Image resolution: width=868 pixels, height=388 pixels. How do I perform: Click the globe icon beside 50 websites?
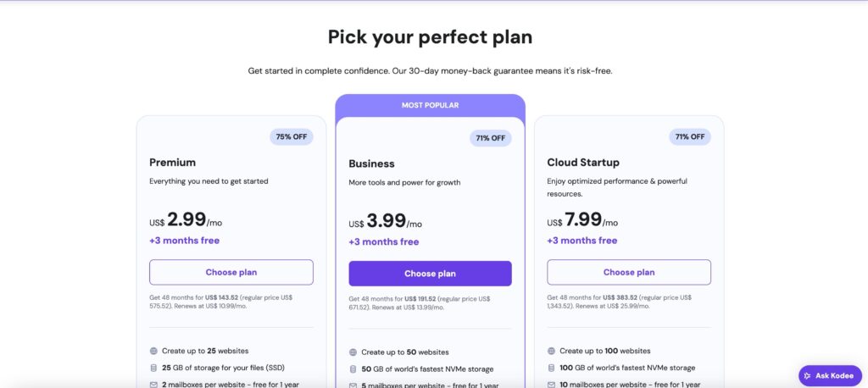click(353, 352)
